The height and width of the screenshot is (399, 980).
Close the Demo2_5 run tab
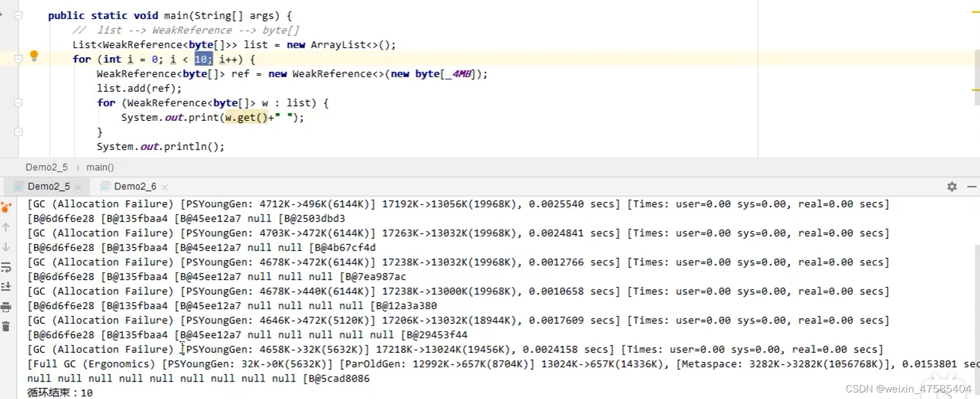point(79,187)
